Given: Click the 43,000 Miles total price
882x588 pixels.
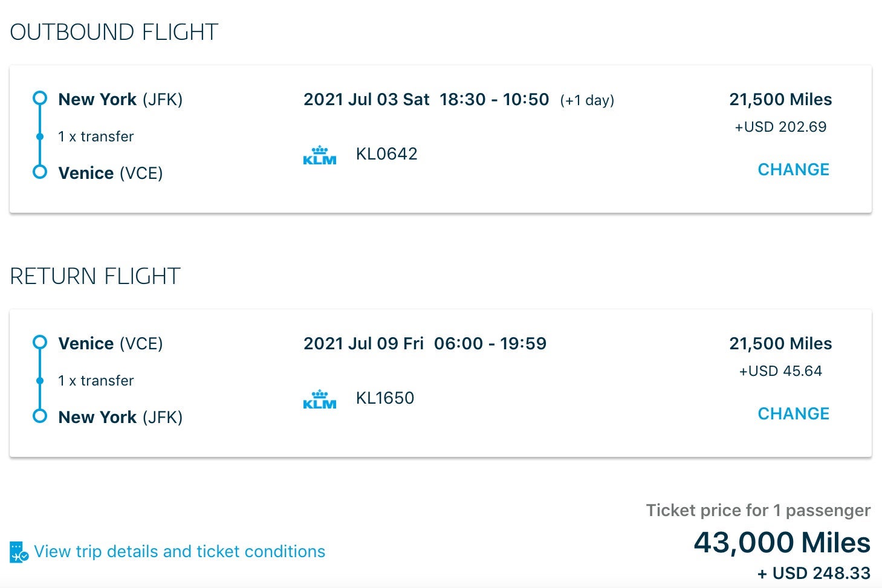Looking at the screenshot, I should pyautogui.click(x=782, y=542).
